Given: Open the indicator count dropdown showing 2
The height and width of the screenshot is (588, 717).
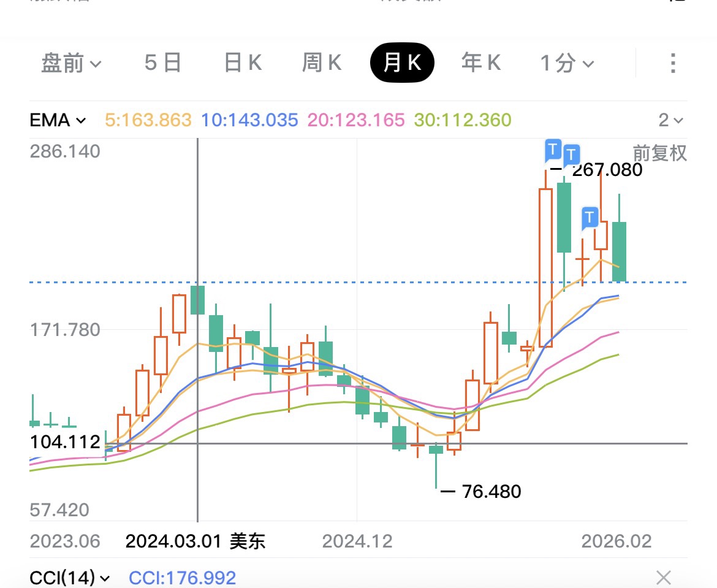Looking at the screenshot, I should click(671, 120).
